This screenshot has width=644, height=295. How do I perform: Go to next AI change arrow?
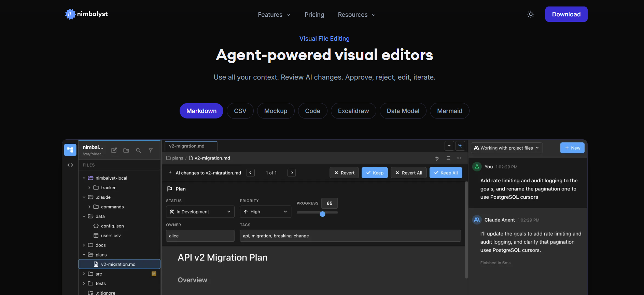tap(292, 173)
